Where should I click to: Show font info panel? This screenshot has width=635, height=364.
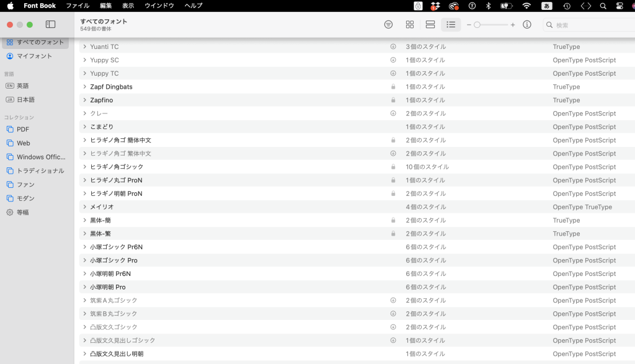[527, 25]
